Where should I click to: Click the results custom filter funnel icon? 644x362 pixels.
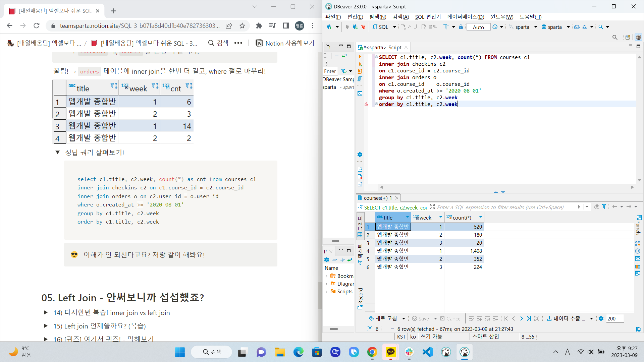coord(604,207)
